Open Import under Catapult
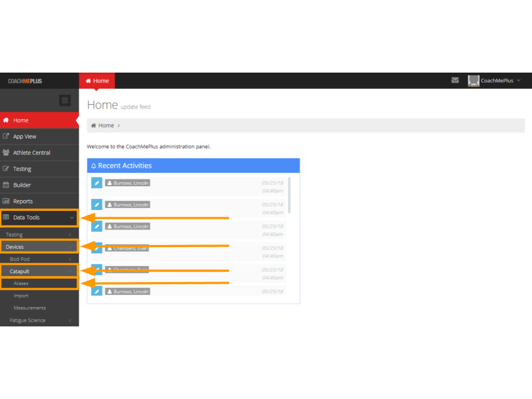This screenshot has height=399, width=532. pyautogui.click(x=21, y=296)
